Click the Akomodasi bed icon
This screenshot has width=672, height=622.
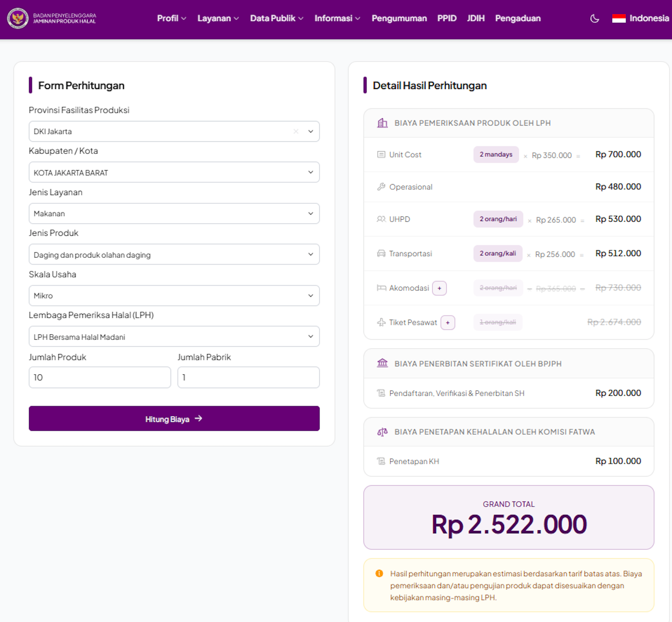click(x=381, y=288)
